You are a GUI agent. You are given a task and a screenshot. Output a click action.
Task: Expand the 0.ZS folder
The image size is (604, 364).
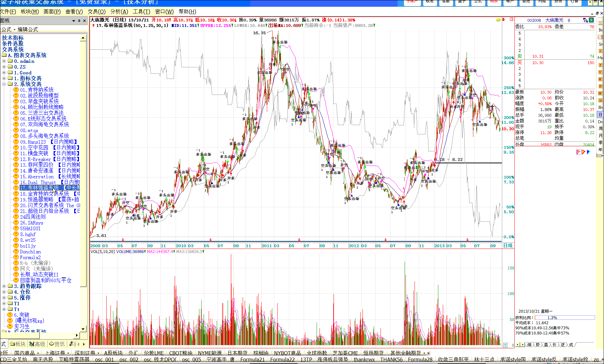(4, 67)
